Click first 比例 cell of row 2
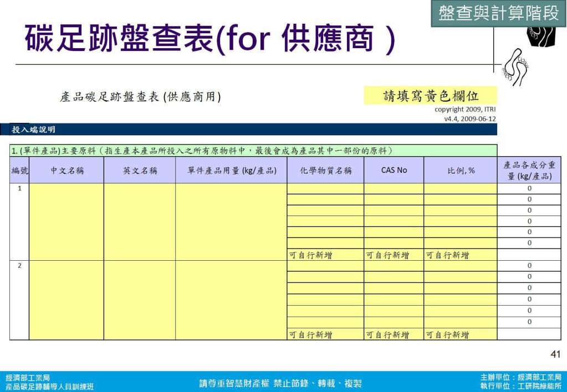Viewport: 567px width, 392px height. tap(461, 266)
